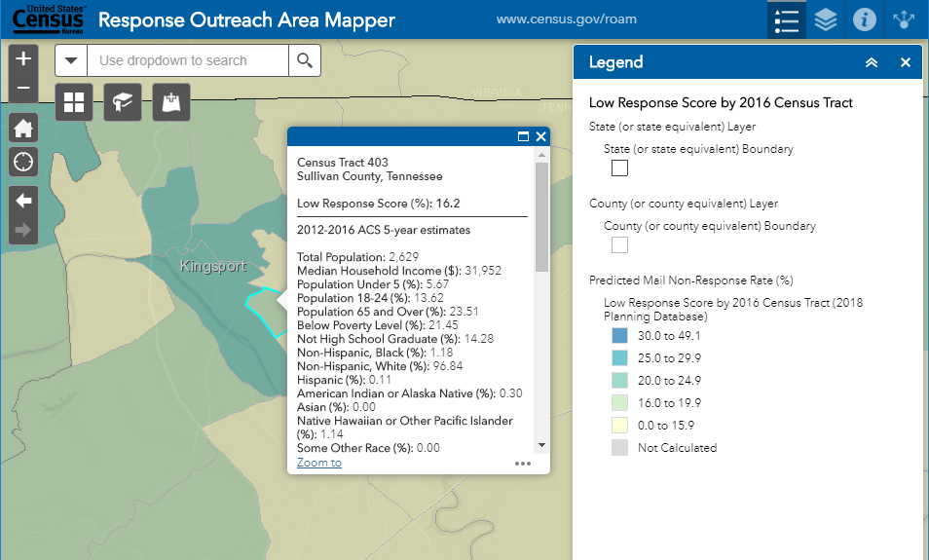Click 'Population Under 5 (%): 5.67' text

[x=373, y=283]
